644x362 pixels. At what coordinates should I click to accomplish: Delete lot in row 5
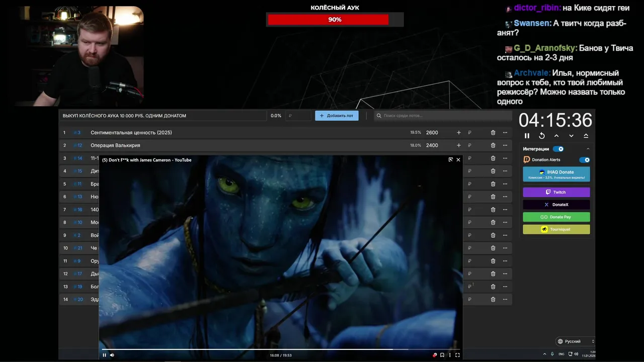[493, 184]
